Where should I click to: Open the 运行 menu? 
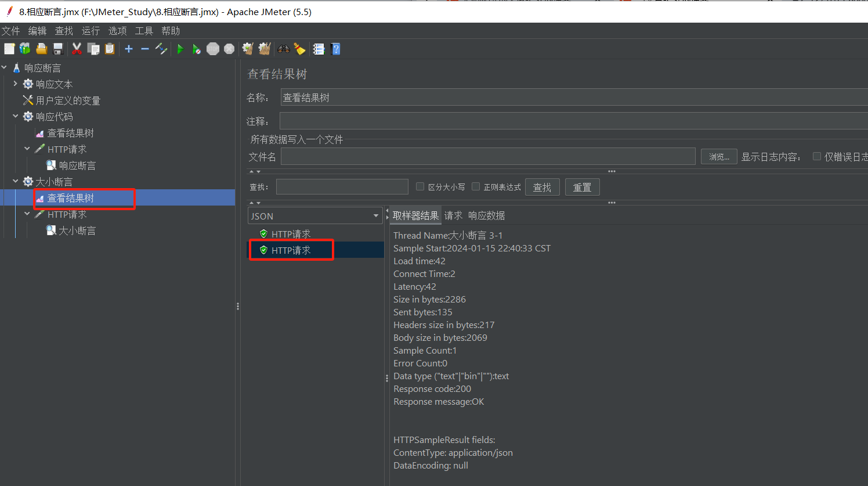[91, 31]
